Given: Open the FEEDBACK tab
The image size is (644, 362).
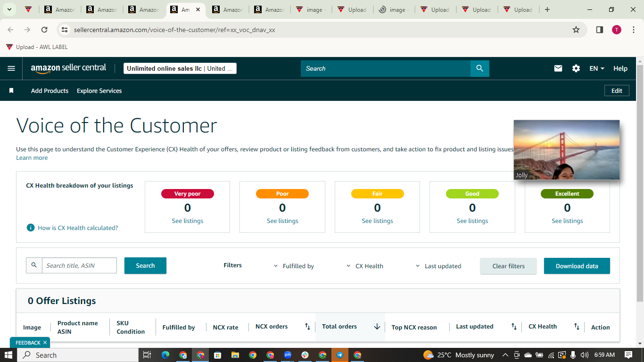Looking at the screenshot, I should coord(28,343).
